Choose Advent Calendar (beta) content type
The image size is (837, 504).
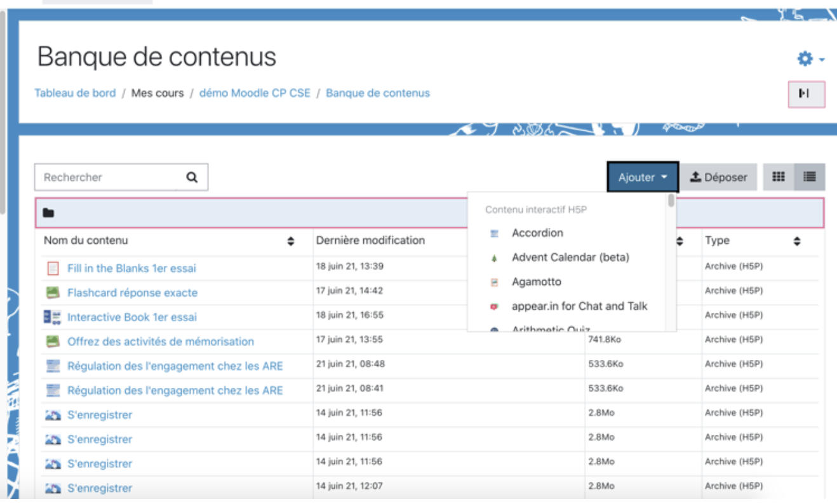click(x=570, y=257)
